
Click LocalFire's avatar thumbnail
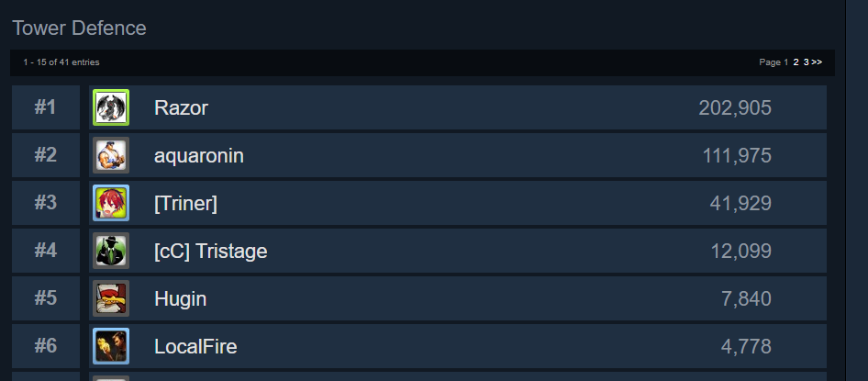pyautogui.click(x=111, y=346)
